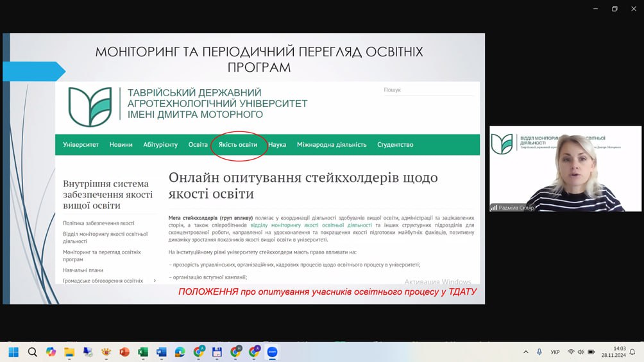The width and height of the screenshot is (644, 362).
Task: Click the microphone icon in system tray
Action: click(539, 352)
